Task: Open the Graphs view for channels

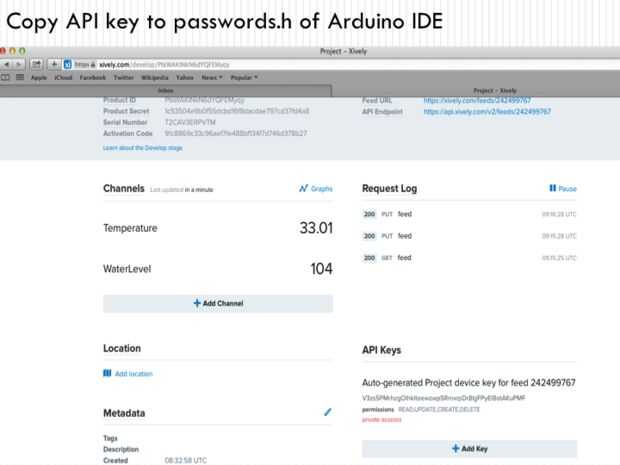Action: point(316,188)
